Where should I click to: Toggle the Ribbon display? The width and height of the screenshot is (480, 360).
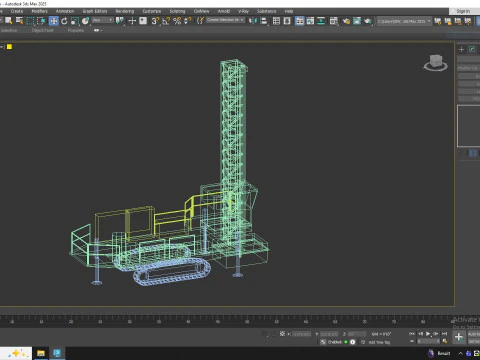click(300, 21)
